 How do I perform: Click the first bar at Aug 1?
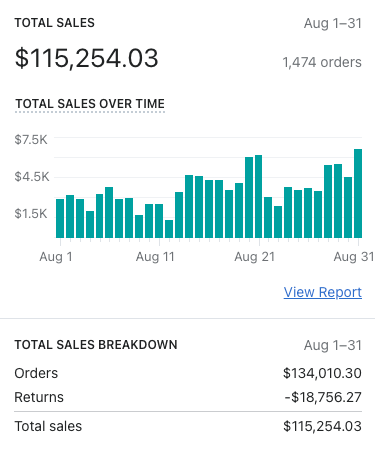60,218
